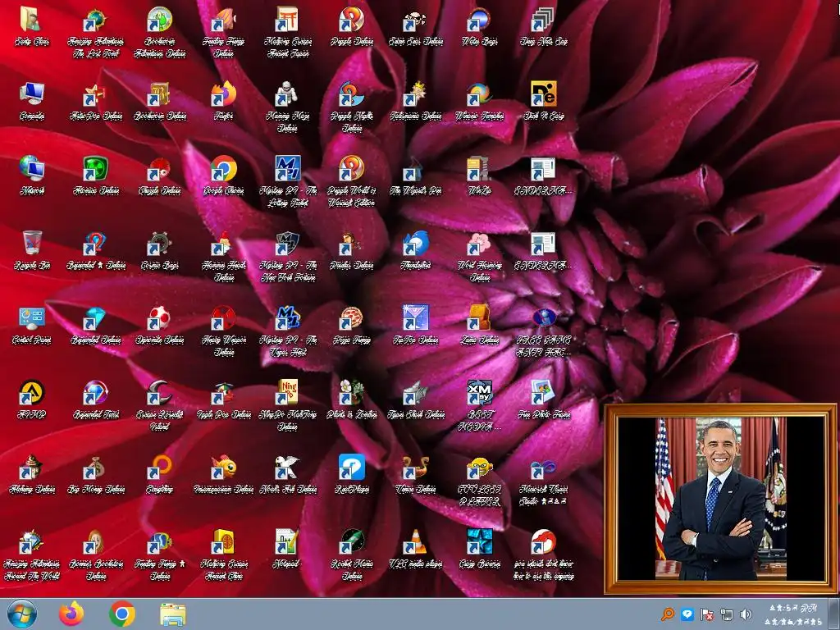Open Action Center flag in tray
This screenshot has width=840, height=630.
706,614
